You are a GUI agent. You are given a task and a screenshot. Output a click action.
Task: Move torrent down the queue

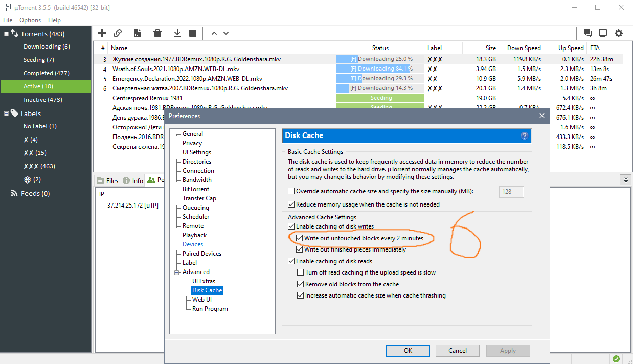coord(226,33)
